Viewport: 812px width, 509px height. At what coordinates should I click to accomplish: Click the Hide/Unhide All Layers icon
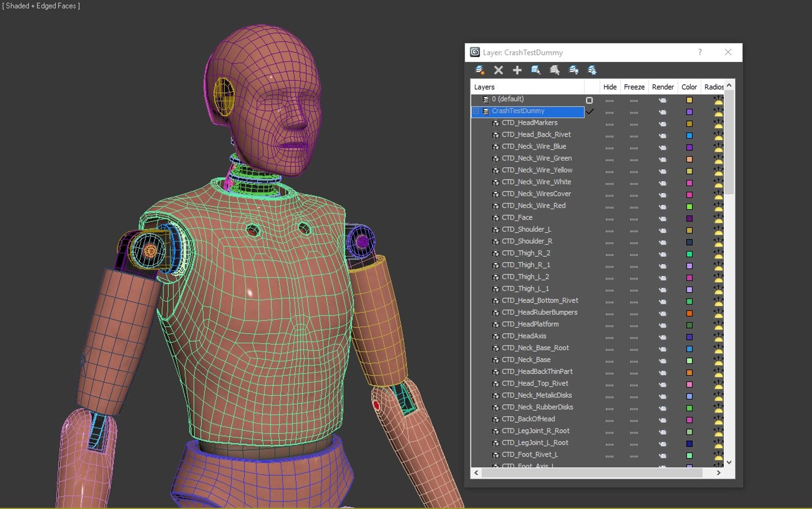pyautogui.click(x=574, y=70)
